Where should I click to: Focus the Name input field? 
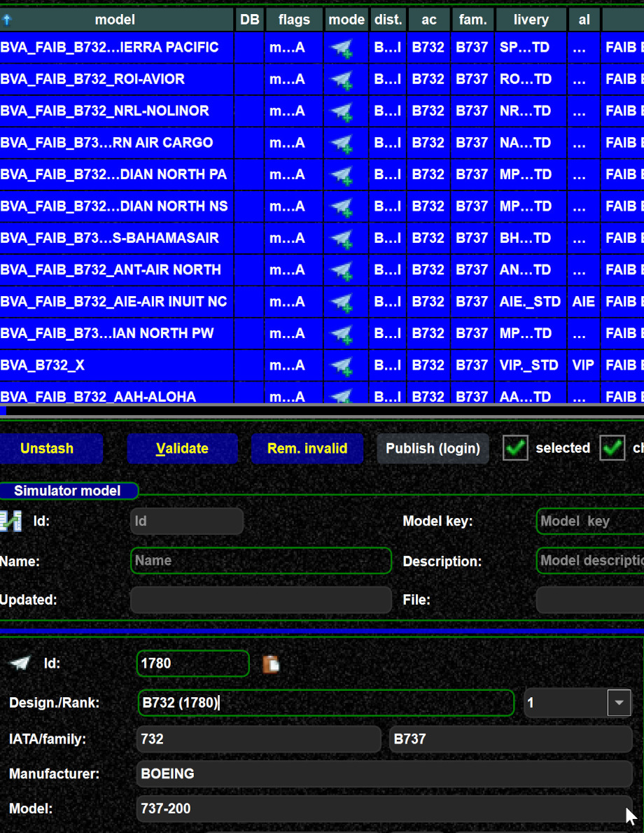pos(261,561)
